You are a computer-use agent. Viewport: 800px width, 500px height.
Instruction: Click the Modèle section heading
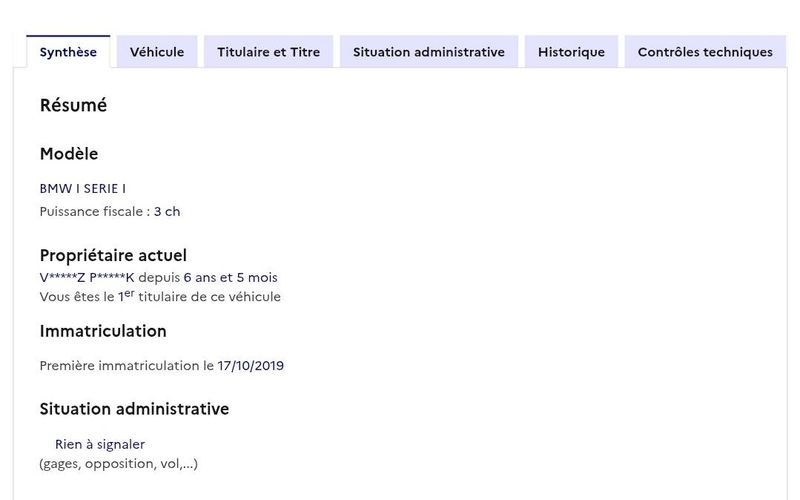pyautogui.click(x=69, y=154)
